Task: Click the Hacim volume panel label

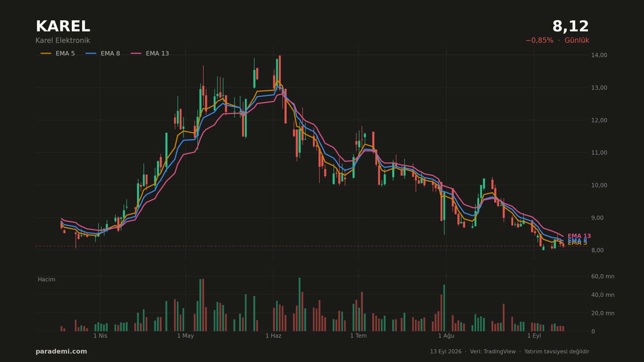Action: [x=46, y=280]
